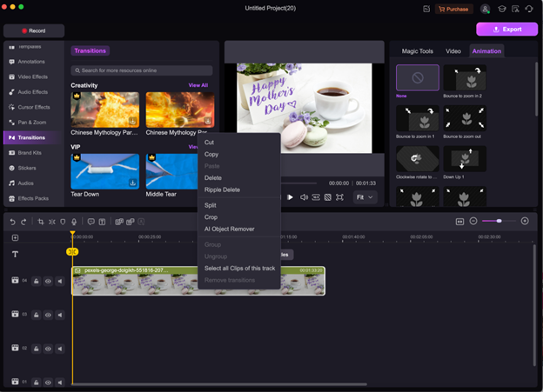
Task: Click the volume speaker icon in preview
Action: pos(304,197)
